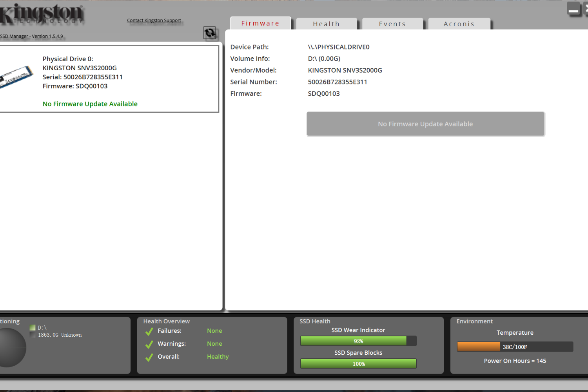Click the Vendor/Model: label

(253, 70)
